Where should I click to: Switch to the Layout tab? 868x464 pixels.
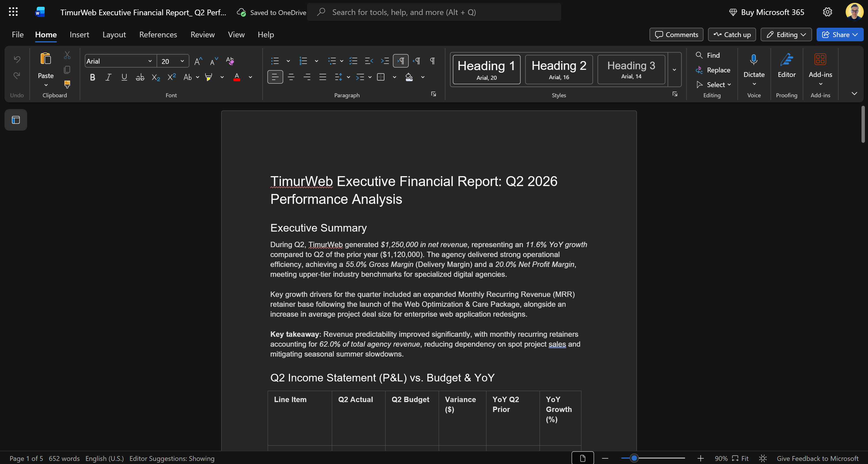[x=114, y=35]
